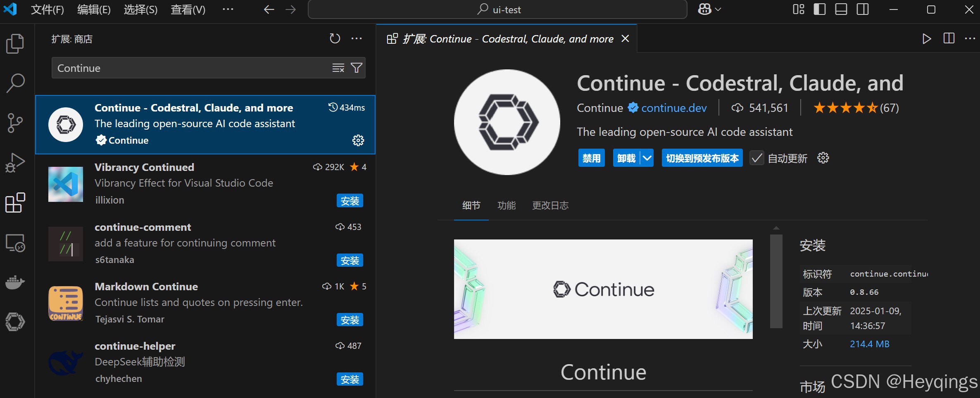The width and height of the screenshot is (980, 398).
Task: Open the extension filter options
Action: (x=357, y=68)
